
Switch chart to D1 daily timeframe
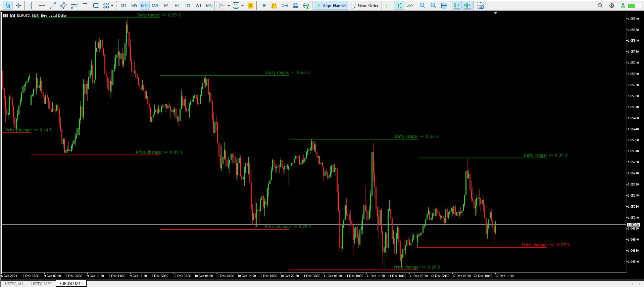pyautogui.click(x=188, y=5)
